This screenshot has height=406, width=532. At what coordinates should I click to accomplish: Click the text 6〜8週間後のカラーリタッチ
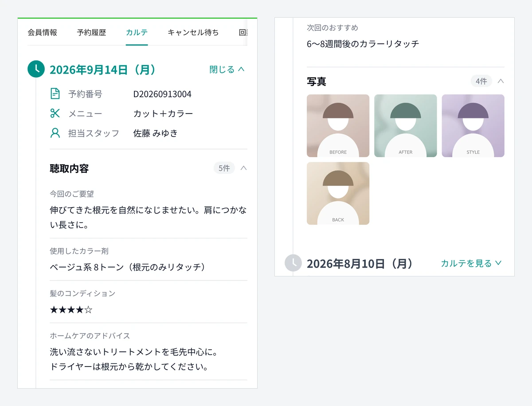coord(363,43)
